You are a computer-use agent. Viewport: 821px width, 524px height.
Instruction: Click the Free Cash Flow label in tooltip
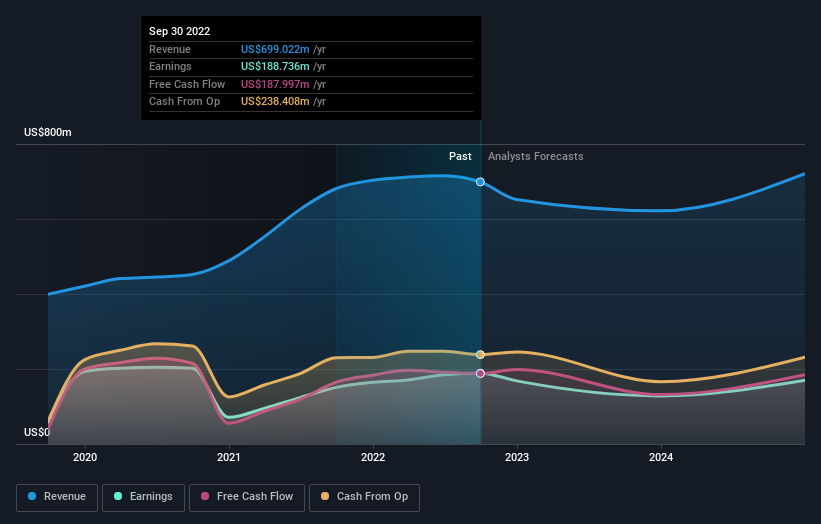(187, 84)
